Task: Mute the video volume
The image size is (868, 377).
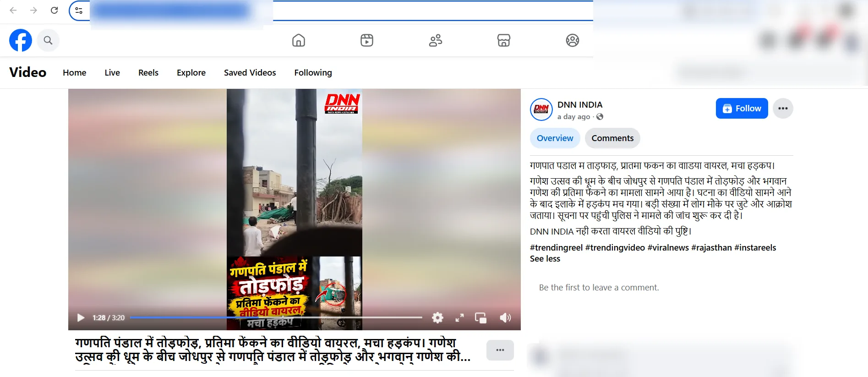Action: 505,318
